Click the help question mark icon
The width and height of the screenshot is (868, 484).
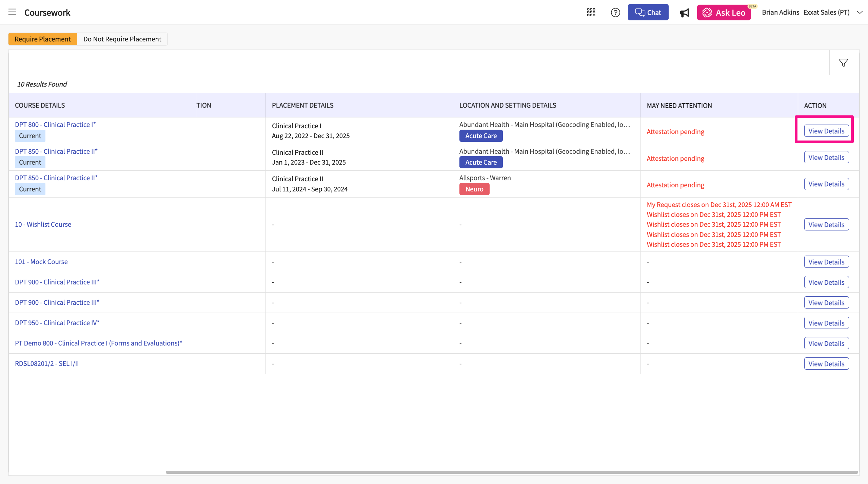coord(615,13)
